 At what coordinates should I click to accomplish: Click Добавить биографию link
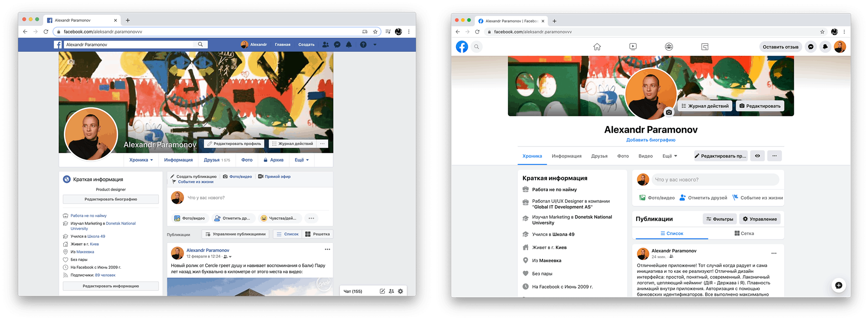[651, 140]
